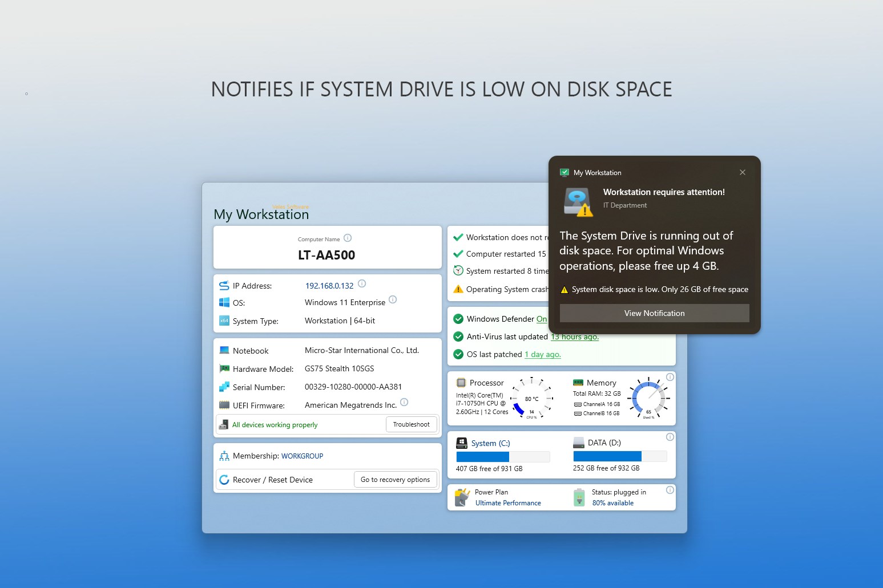This screenshot has height=588, width=883.
Task: Click the UEFI Firmware chip icon
Action: 224,405
